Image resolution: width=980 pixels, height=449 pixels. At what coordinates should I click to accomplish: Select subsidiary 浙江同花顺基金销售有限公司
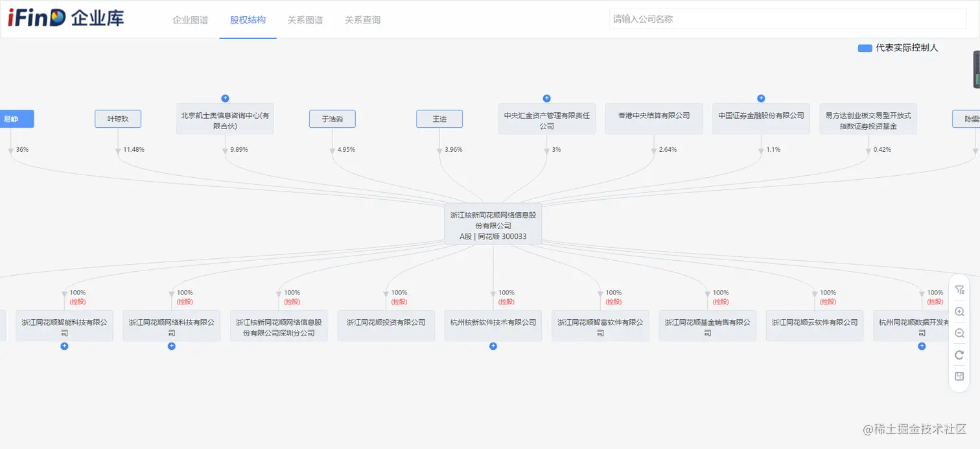pyautogui.click(x=708, y=326)
